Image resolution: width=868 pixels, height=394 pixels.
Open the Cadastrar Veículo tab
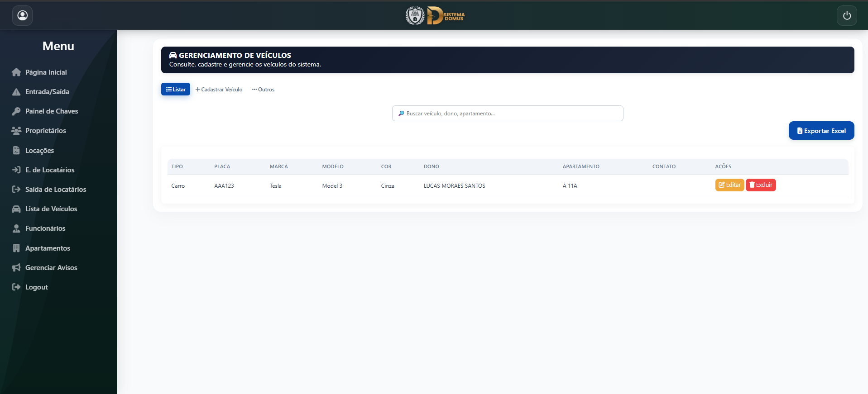219,90
